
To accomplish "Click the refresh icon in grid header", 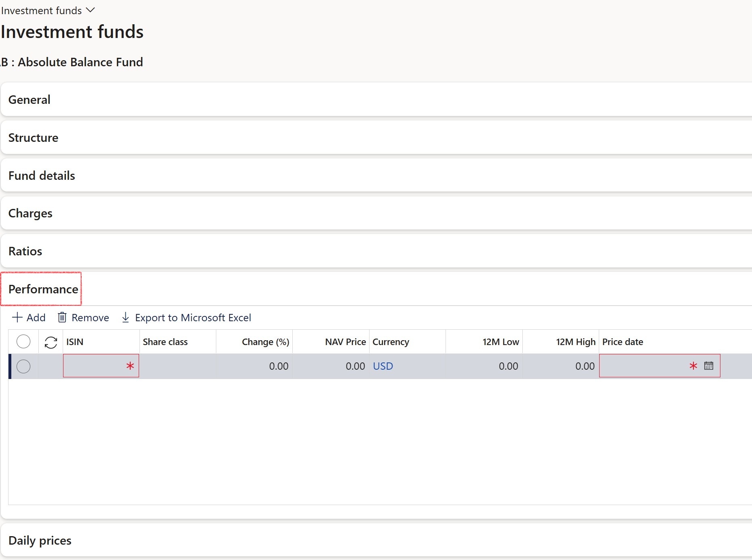I will (51, 342).
